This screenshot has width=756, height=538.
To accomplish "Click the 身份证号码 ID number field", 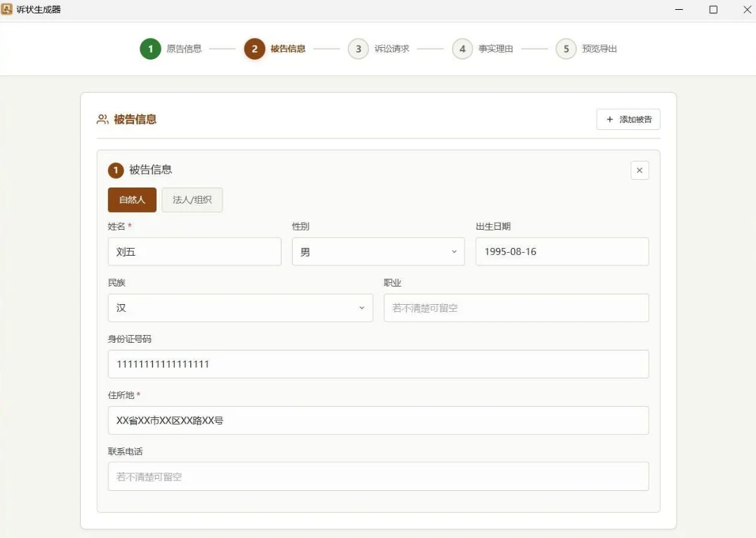I will point(378,364).
